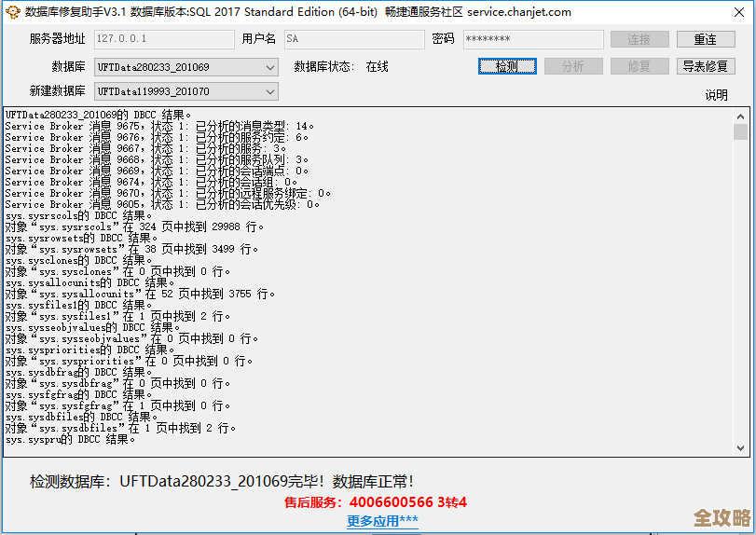
Task: Expand the 数据库 dropdown arrow
Action: coord(269,67)
